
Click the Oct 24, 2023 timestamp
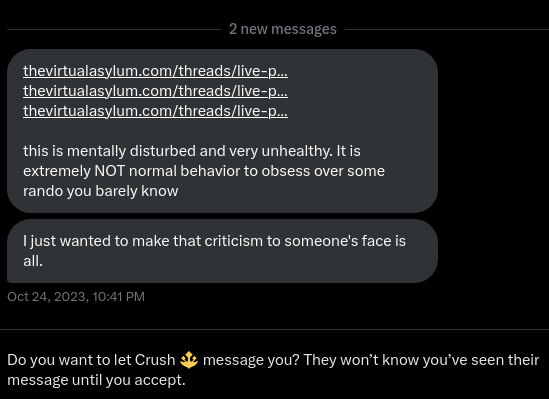tap(76, 297)
